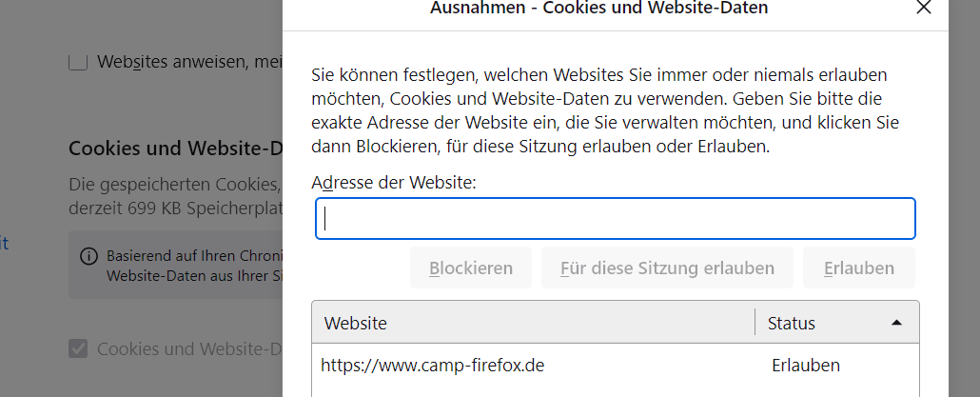Focus the 'Adresse der Website' text field
This screenshot has height=397, width=980.
click(615, 219)
